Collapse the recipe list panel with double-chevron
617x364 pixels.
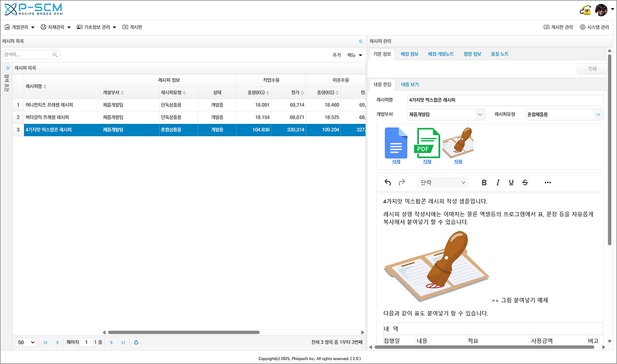click(x=361, y=41)
